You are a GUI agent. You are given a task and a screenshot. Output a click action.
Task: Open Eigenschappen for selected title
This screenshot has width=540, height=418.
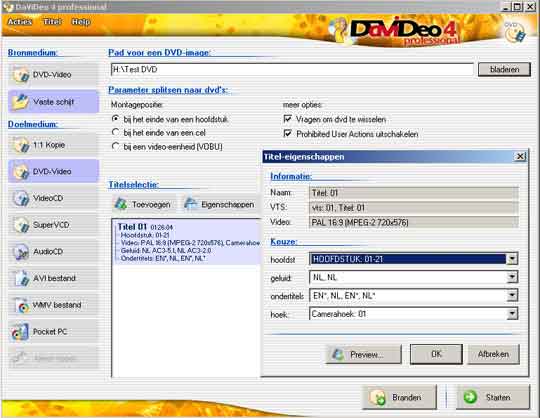tap(220, 205)
